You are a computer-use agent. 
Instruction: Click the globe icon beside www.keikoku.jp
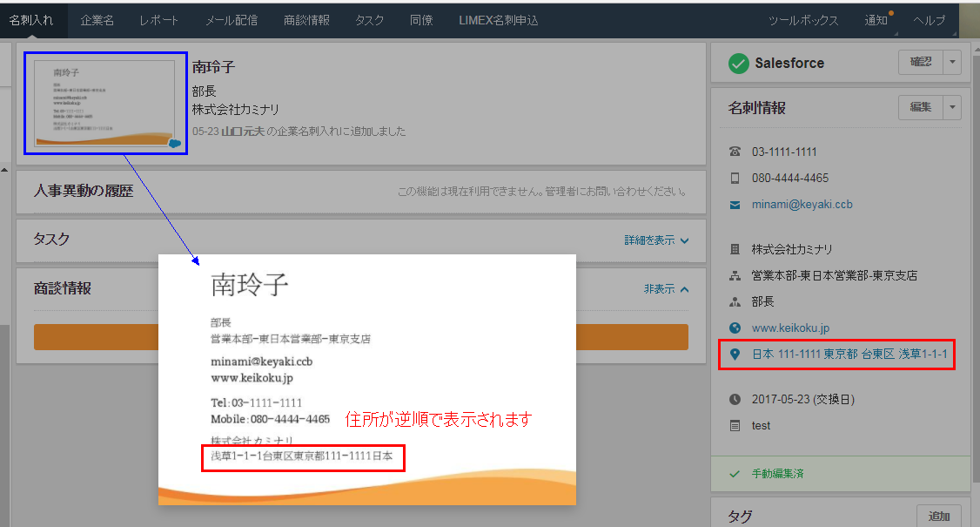(x=735, y=328)
